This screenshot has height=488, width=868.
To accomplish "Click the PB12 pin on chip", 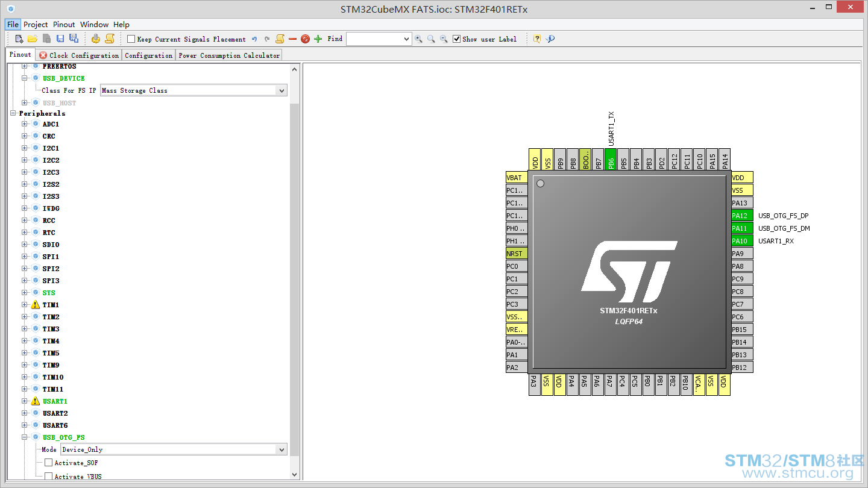I will pos(742,368).
